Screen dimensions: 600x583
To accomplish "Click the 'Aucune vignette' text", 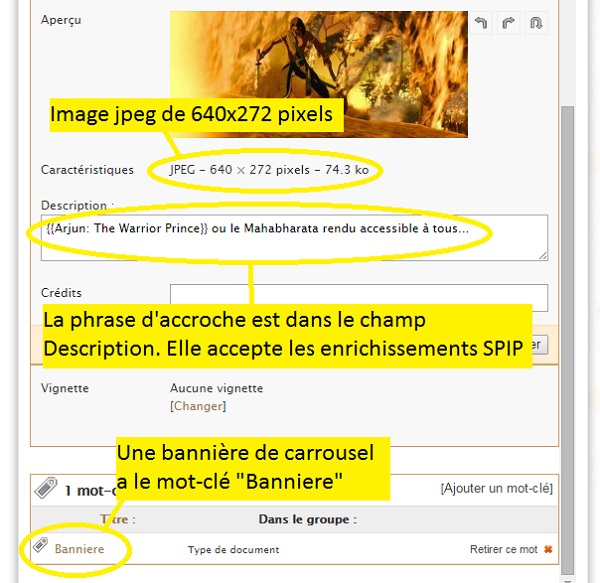I will pyautogui.click(x=217, y=388).
